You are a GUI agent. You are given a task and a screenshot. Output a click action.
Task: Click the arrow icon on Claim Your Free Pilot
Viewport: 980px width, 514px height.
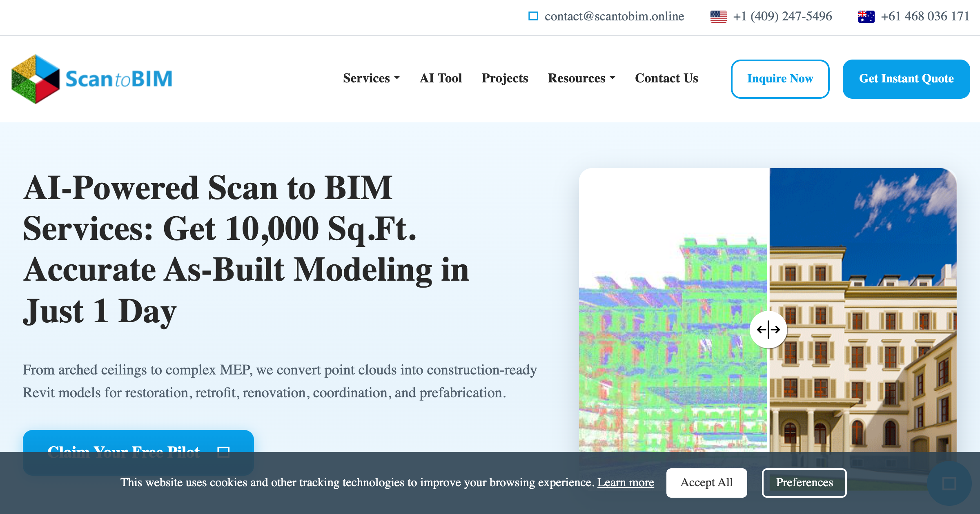(223, 452)
